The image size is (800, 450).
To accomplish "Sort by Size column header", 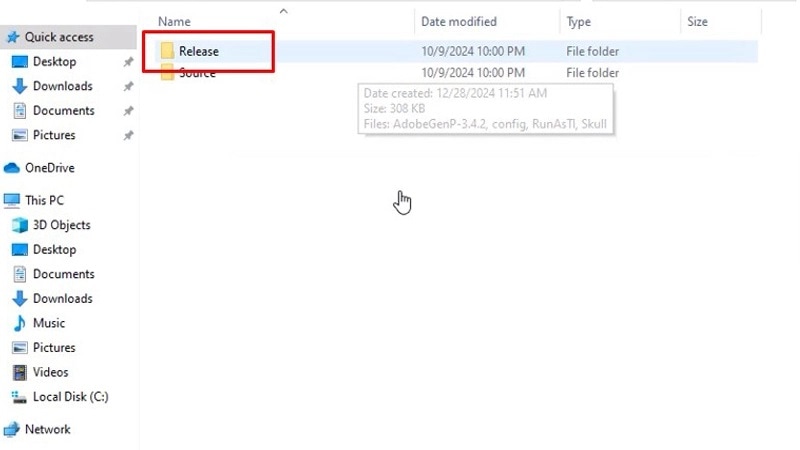I will [697, 22].
